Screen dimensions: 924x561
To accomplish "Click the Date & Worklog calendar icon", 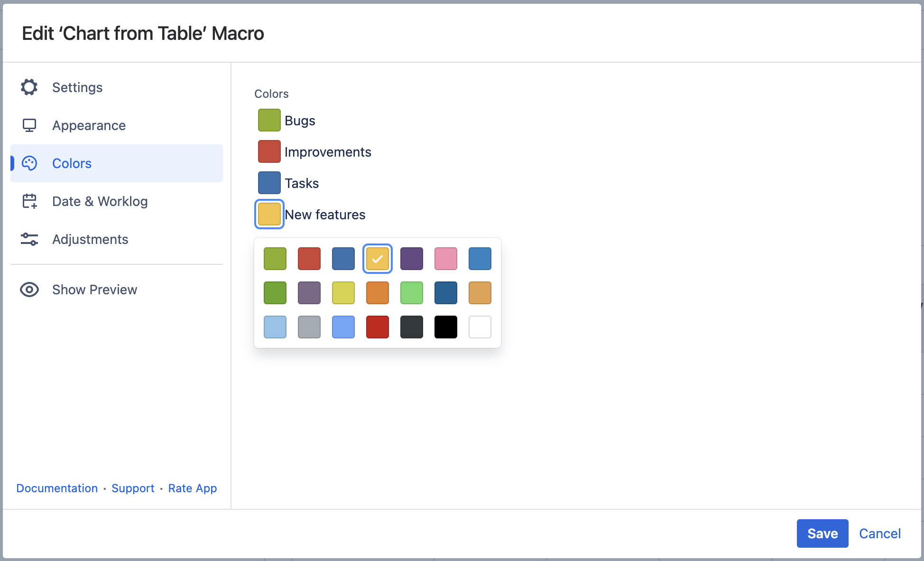I will (29, 201).
